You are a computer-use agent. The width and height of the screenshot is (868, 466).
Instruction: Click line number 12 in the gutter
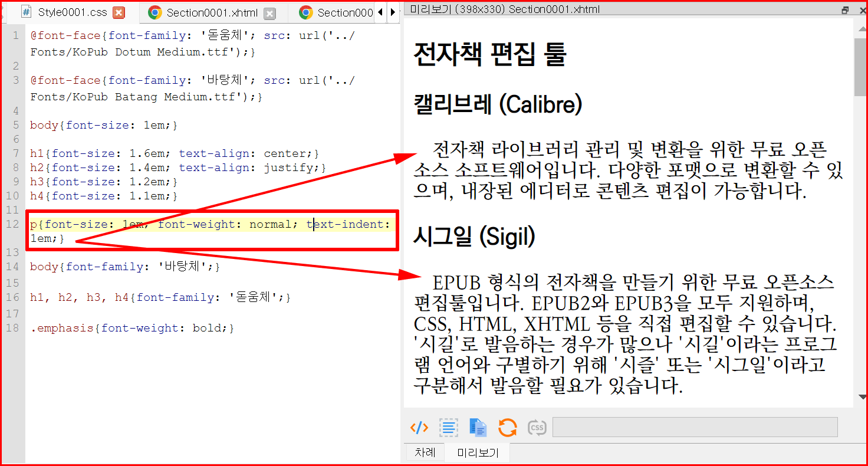click(x=12, y=224)
